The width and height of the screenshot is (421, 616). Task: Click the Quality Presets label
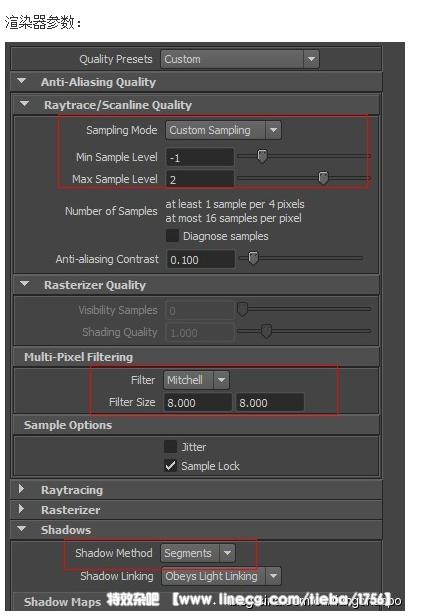point(116,59)
